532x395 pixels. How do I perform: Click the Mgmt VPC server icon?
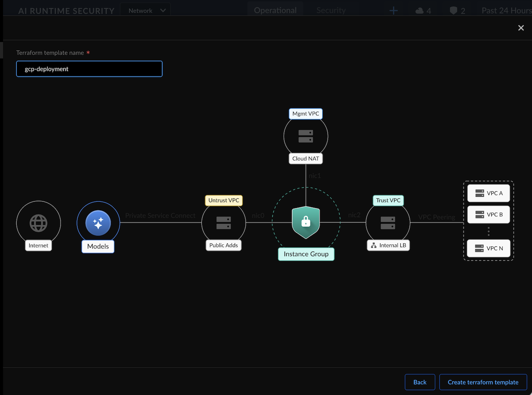coord(305,136)
